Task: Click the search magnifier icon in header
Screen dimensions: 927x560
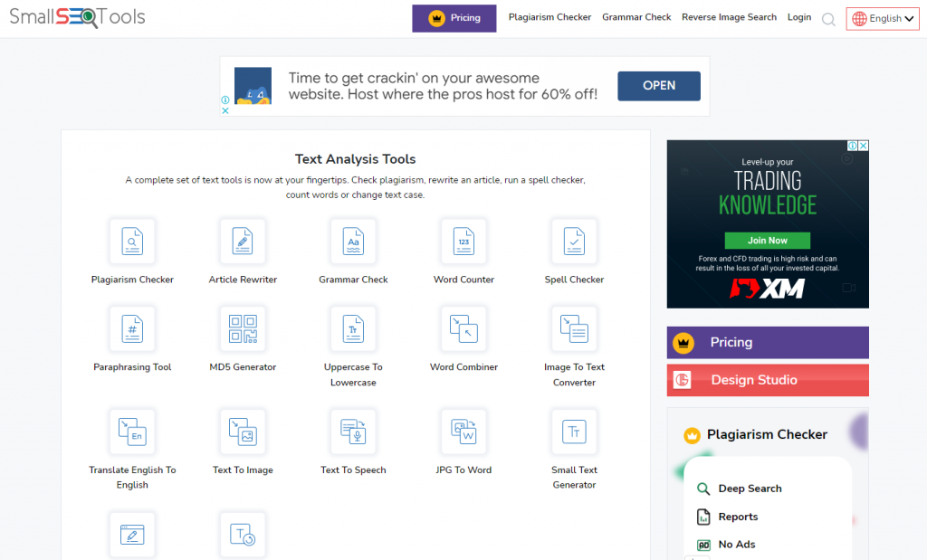Action: [x=828, y=19]
